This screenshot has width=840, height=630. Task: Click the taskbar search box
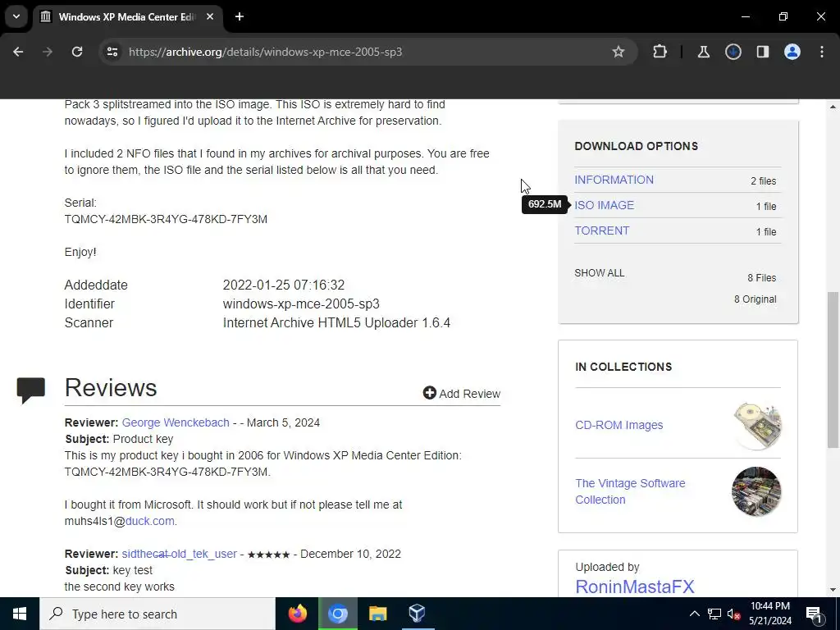tap(157, 614)
